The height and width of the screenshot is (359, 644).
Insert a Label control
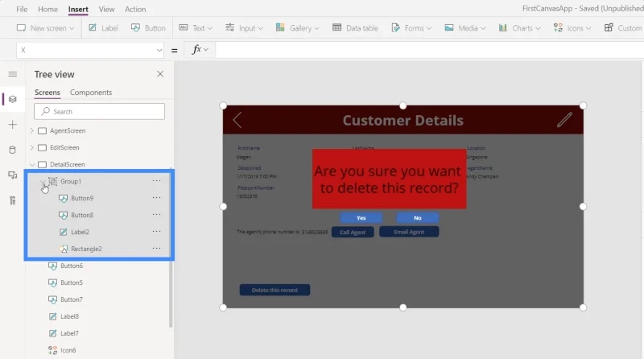(104, 28)
